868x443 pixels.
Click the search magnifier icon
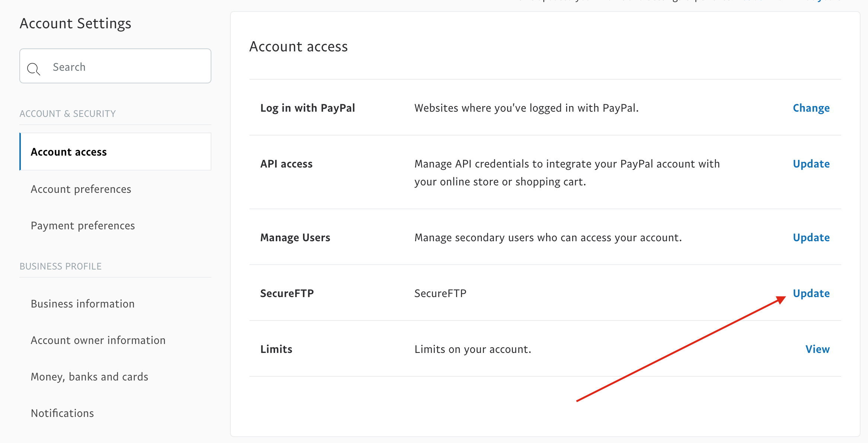33,68
